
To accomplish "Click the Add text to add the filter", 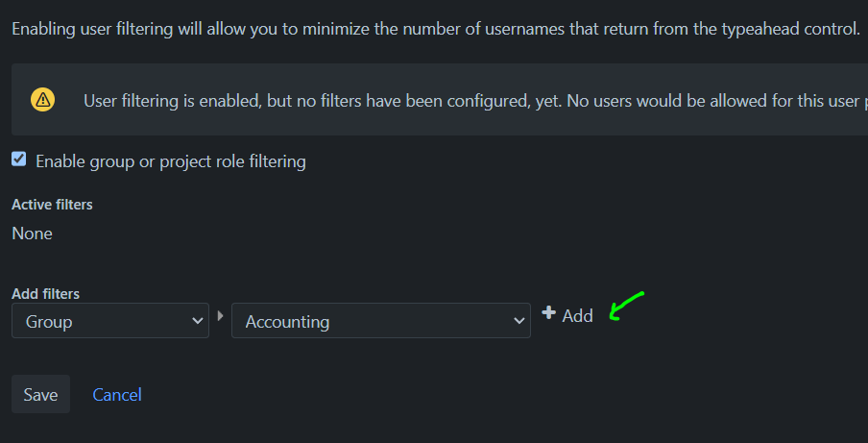I will (x=577, y=315).
